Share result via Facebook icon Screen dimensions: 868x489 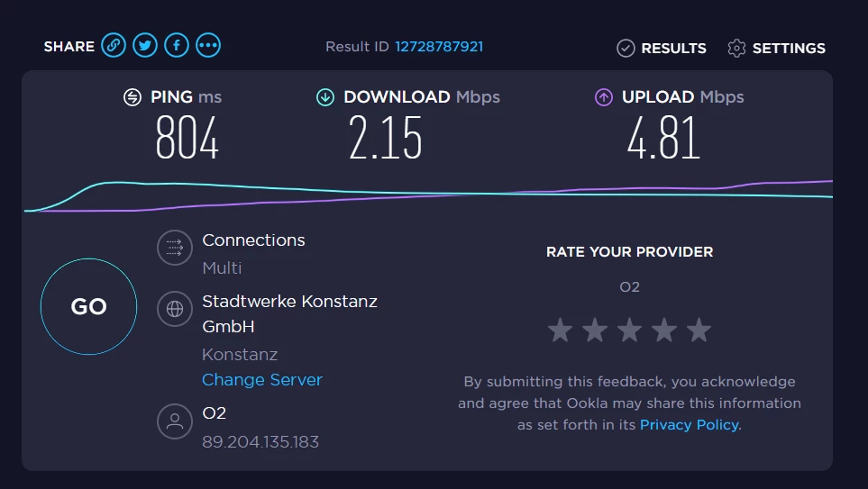click(177, 45)
